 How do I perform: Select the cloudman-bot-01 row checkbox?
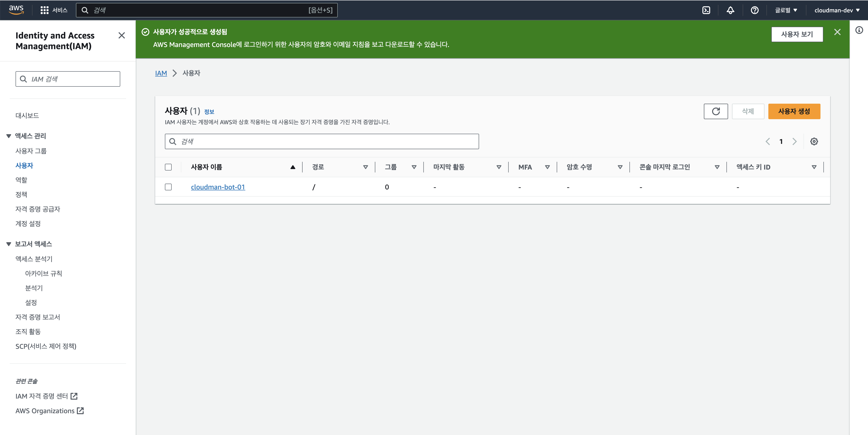[x=168, y=187]
